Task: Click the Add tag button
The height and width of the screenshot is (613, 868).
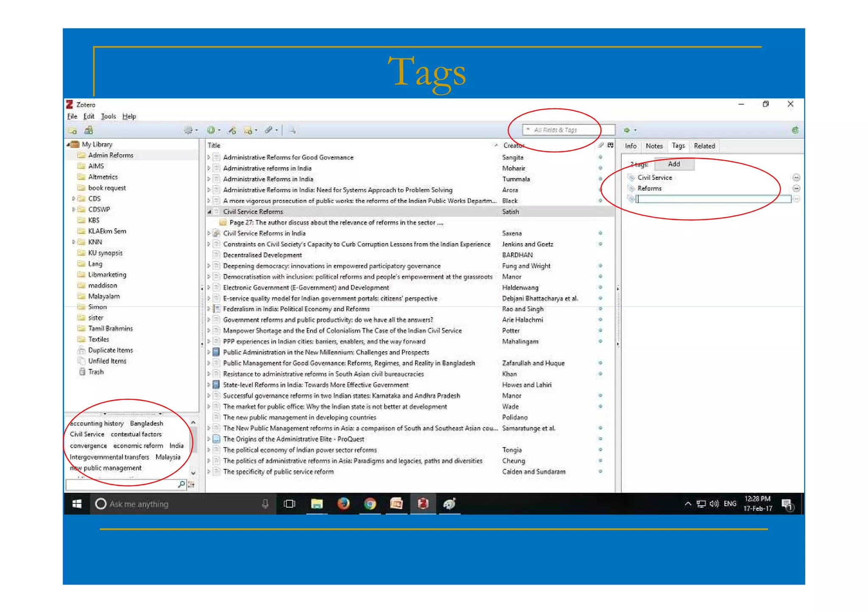Action: (x=673, y=164)
